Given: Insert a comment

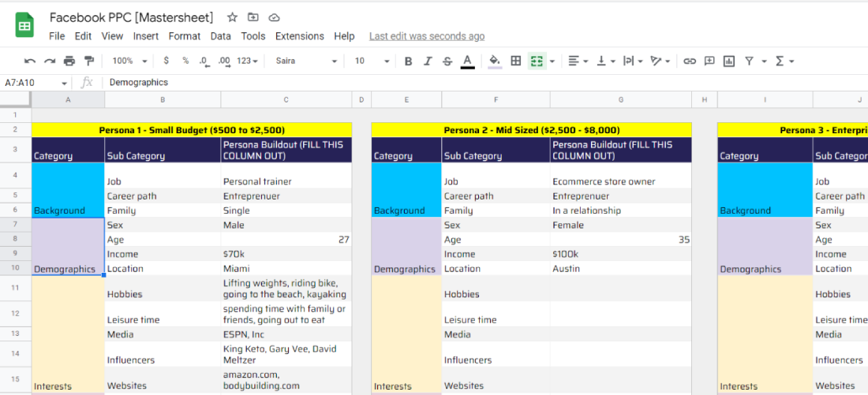Looking at the screenshot, I should (x=709, y=61).
